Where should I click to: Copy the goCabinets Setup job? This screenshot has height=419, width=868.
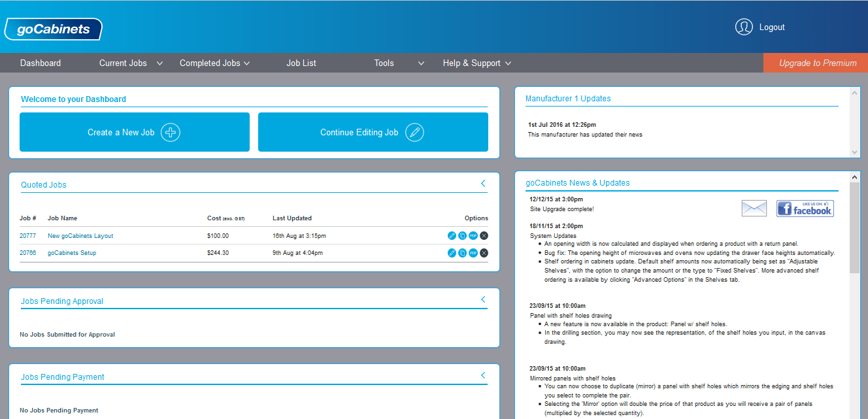tap(462, 253)
